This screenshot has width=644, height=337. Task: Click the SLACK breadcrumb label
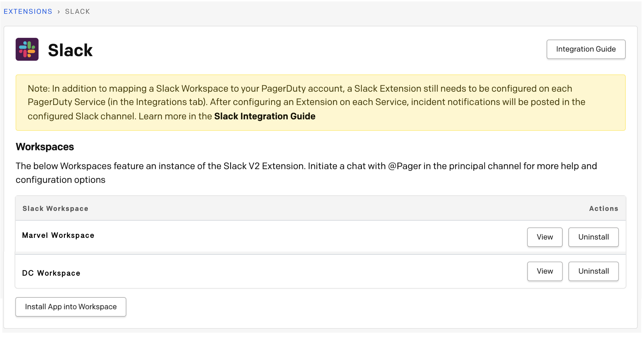pyautogui.click(x=78, y=12)
